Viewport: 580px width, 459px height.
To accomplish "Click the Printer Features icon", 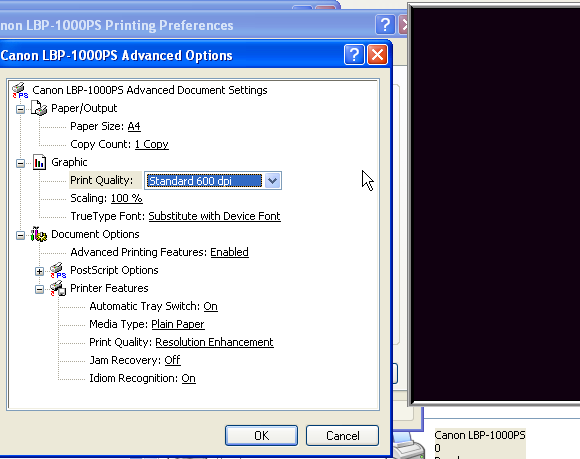I will tap(58, 288).
